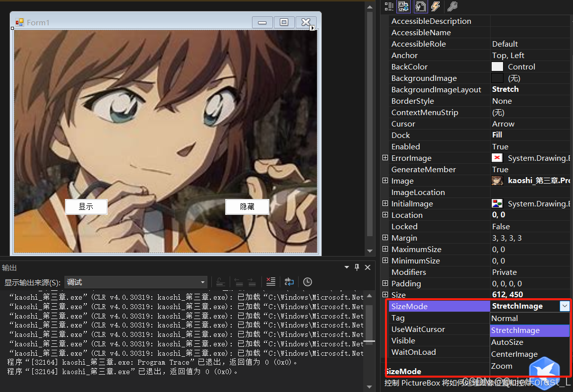The width and height of the screenshot is (573, 392).
Task: Click the Locked value False
Action: (501, 226)
